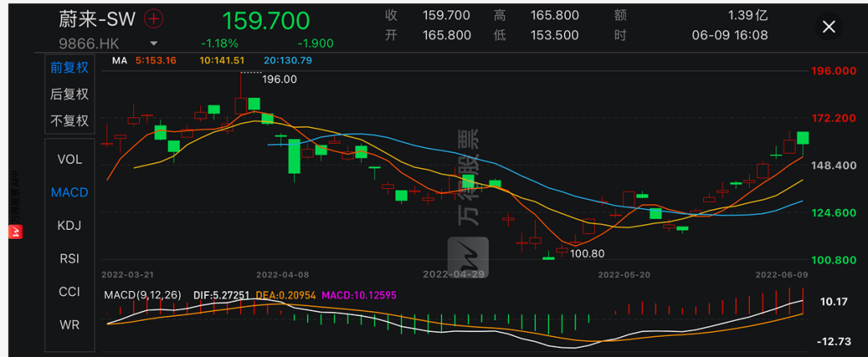Click the 2022-03-21 date label
868x357 pixels.
[128, 274]
